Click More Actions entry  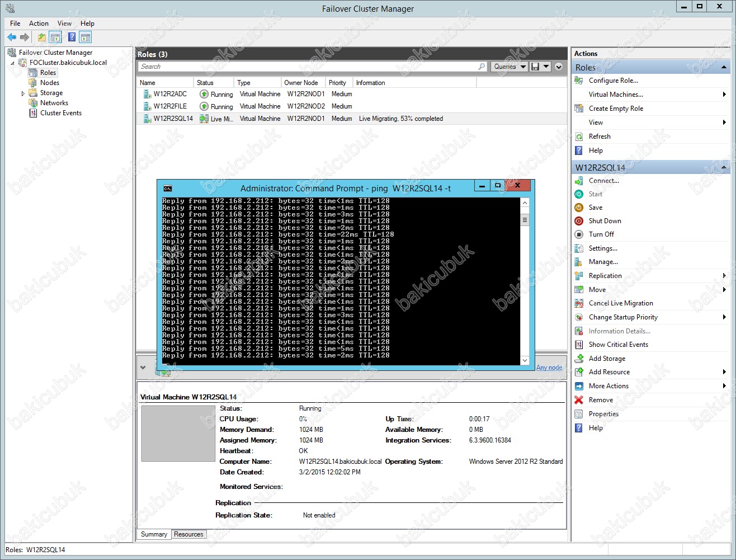tap(608, 386)
